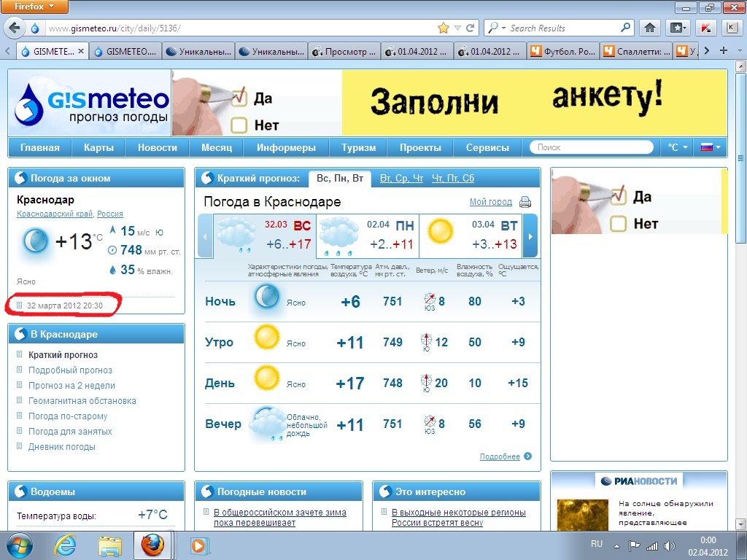Open Windows Media Player from the taskbar
This screenshot has width=747, height=560.
click(x=198, y=545)
